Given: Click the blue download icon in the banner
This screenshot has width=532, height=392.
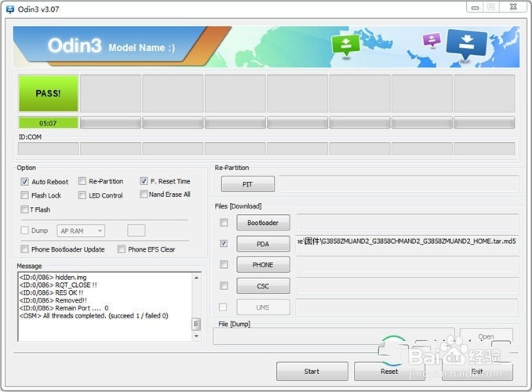Looking at the screenshot, I should click(467, 44).
